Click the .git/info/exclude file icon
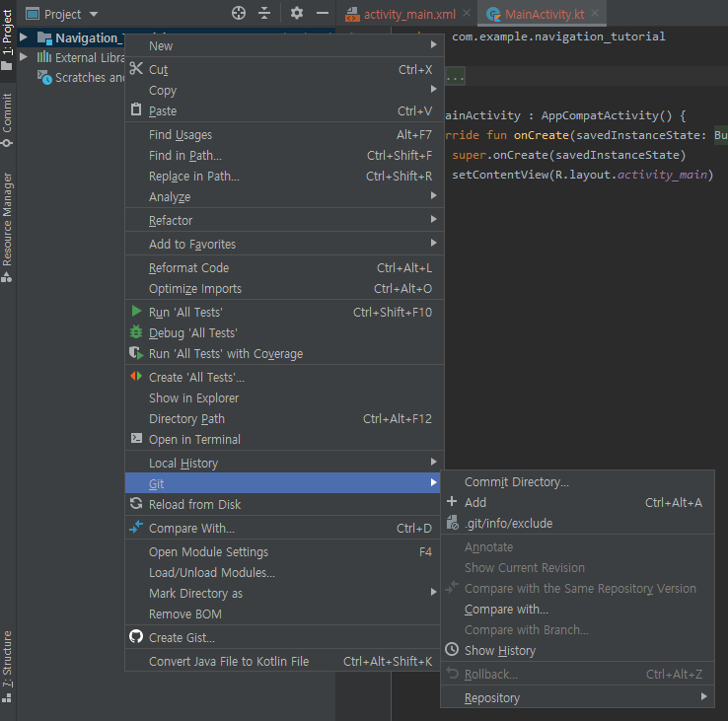The width and height of the screenshot is (728, 721). pyautogui.click(x=452, y=523)
